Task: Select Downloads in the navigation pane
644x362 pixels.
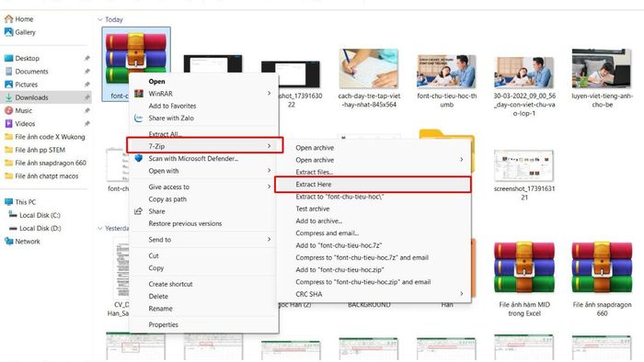Action: 31,97
